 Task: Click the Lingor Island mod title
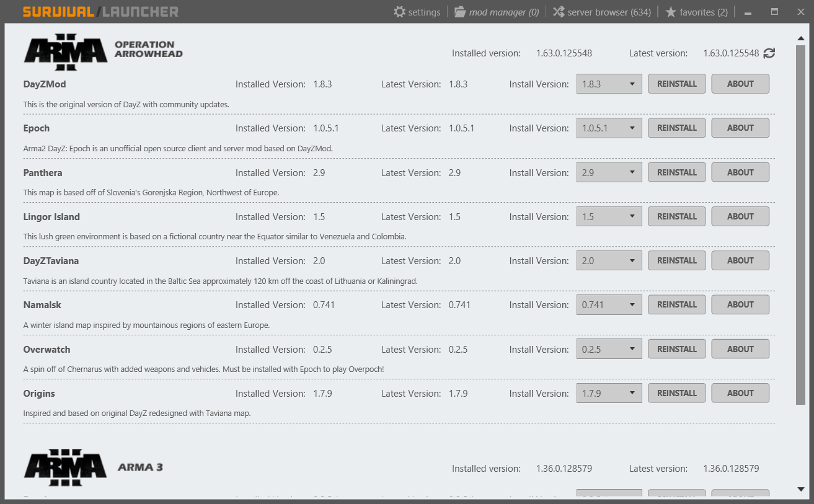51,217
